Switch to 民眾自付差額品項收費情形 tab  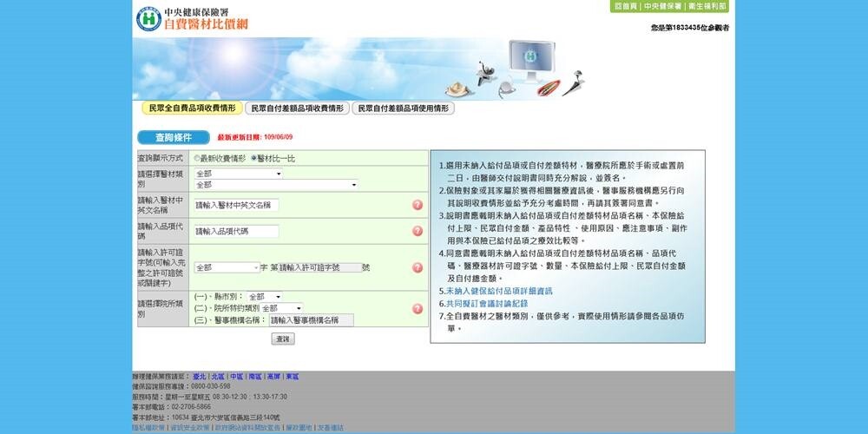click(x=297, y=108)
